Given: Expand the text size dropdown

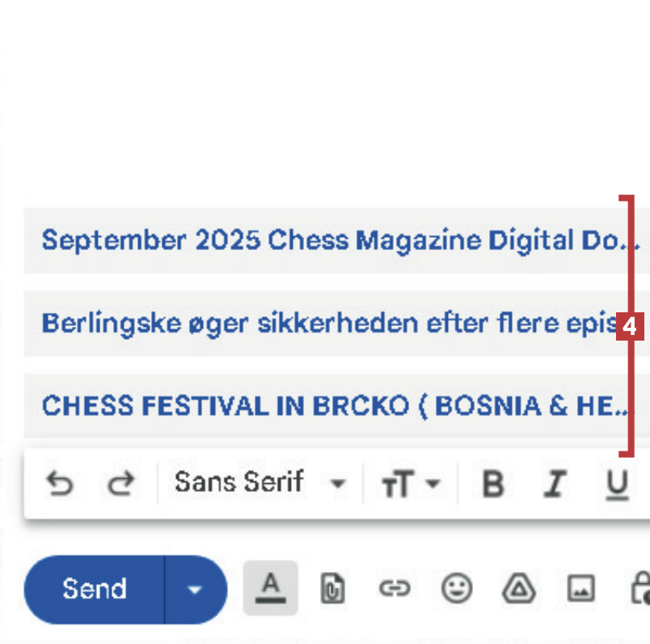Looking at the screenshot, I should point(411,484).
